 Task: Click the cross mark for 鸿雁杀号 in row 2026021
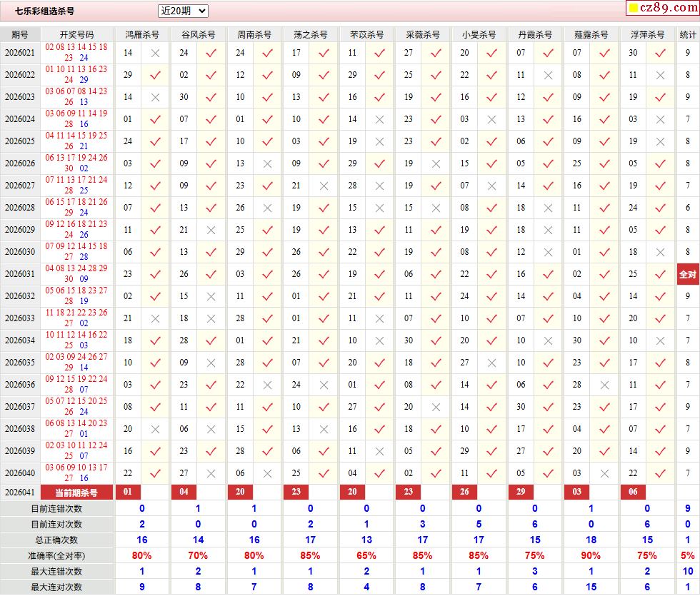pyautogui.click(x=155, y=53)
